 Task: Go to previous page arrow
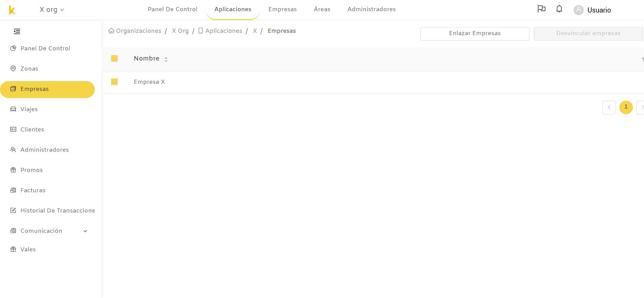pos(609,107)
